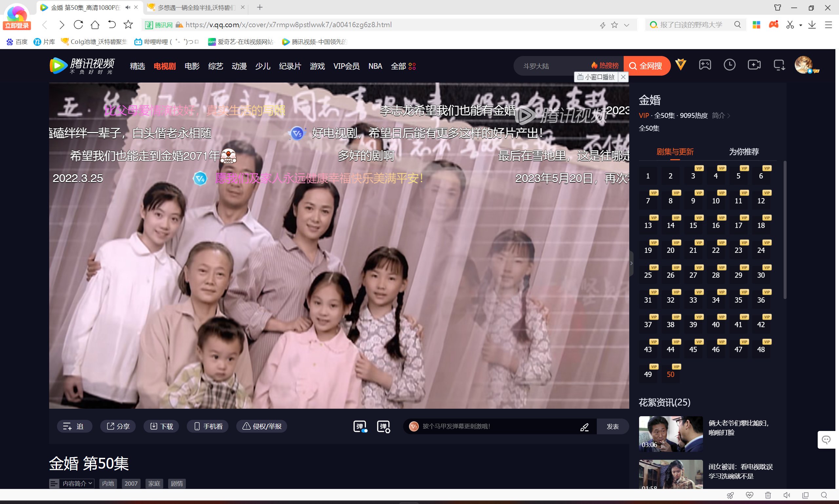The width and height of the screenshot is (839, 504).
Task: Go to browser home page icon
Action: click(x=95, y=25)
